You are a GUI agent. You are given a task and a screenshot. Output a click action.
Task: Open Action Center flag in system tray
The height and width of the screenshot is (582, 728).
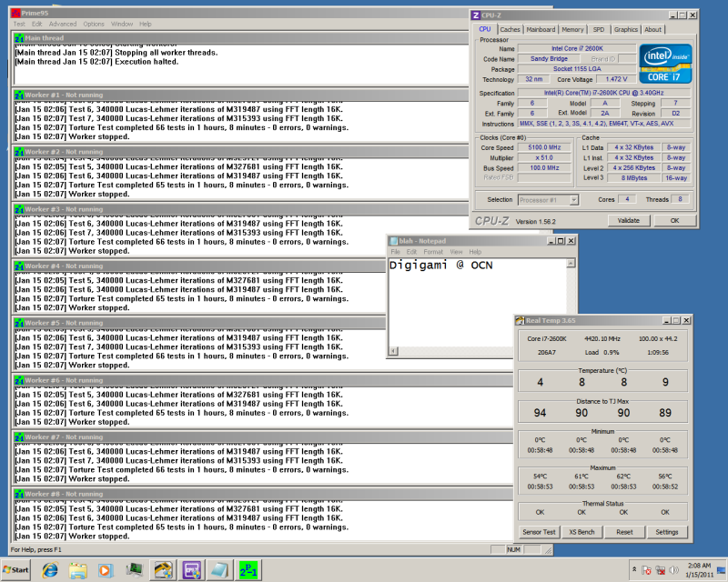pos(646,570)
